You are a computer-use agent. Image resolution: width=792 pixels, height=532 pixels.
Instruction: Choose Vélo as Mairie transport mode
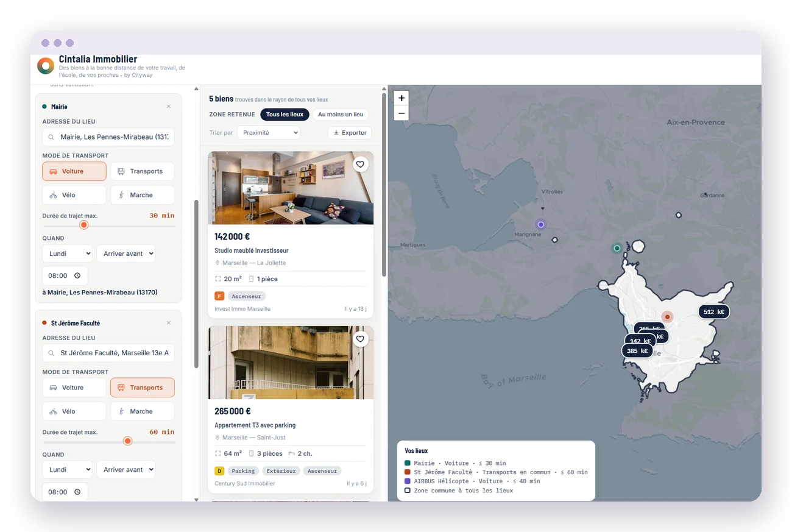tap(74, 195)
